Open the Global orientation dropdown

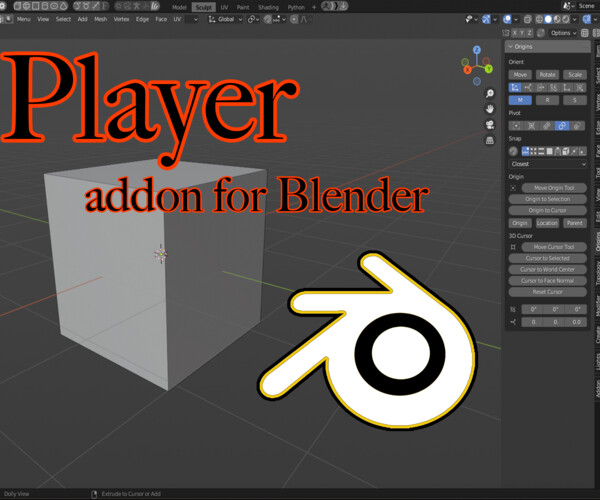[x=226, y=19]
